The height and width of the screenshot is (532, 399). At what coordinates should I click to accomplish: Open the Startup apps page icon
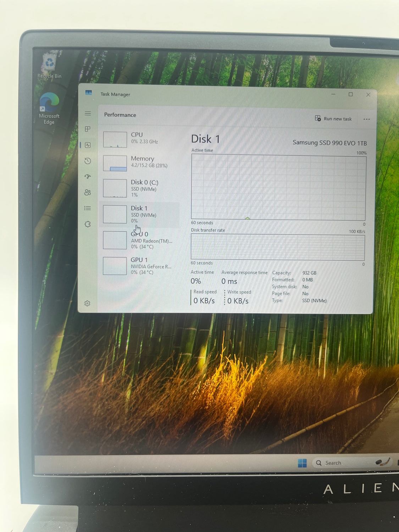(x=88, y=177)
